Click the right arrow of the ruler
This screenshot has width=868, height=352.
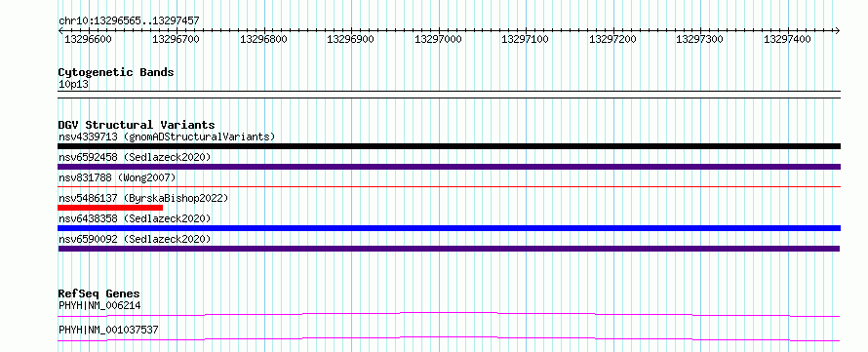(x=838, y=31)
